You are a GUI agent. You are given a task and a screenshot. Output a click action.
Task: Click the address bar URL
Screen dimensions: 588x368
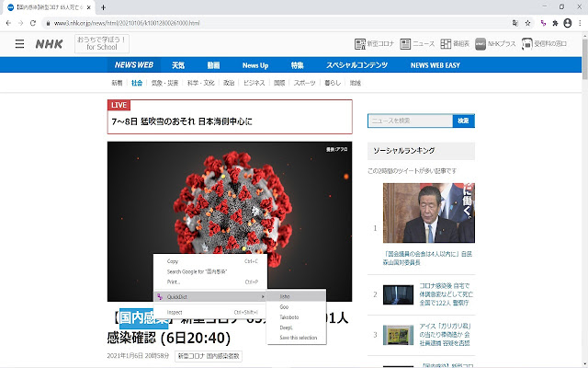pyautogui.click(x=127, y=23)
